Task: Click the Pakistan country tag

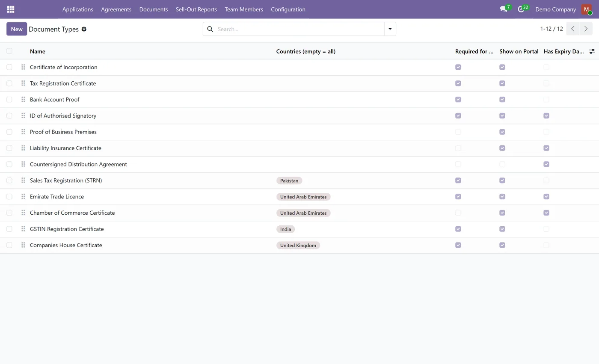Action: tap(289, 181)
